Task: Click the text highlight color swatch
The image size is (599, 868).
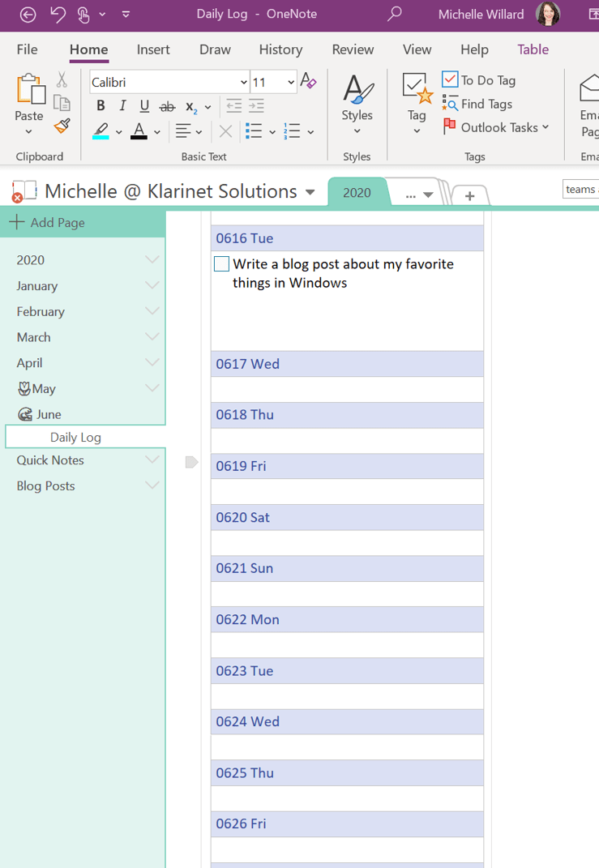Action: (x=101, y=131)
